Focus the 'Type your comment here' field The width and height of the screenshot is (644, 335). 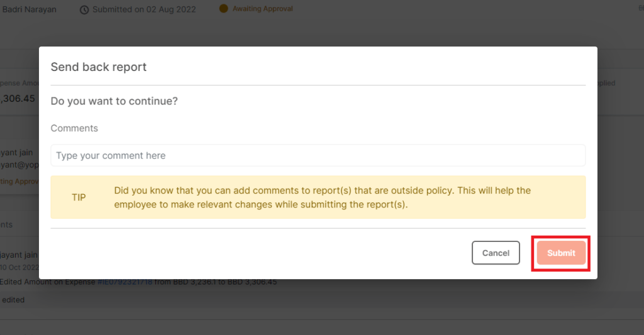click(x=318, y=155)
